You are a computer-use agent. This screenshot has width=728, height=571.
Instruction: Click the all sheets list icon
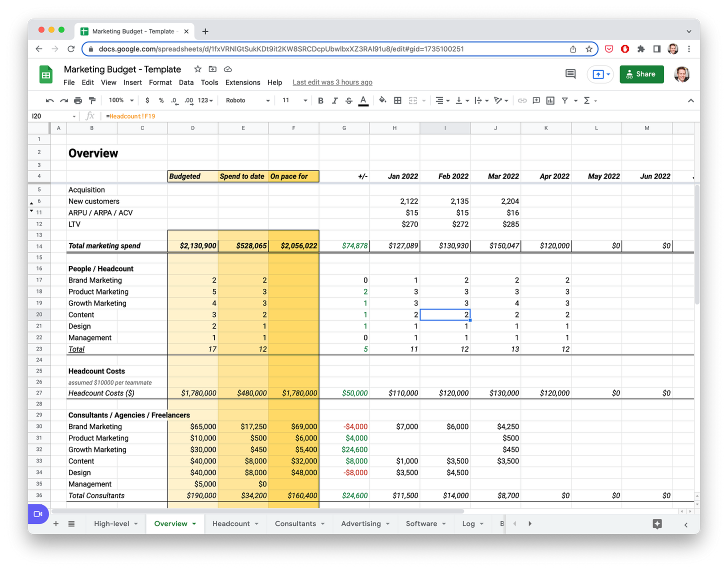pyautogui.click(x=71, y=523)
